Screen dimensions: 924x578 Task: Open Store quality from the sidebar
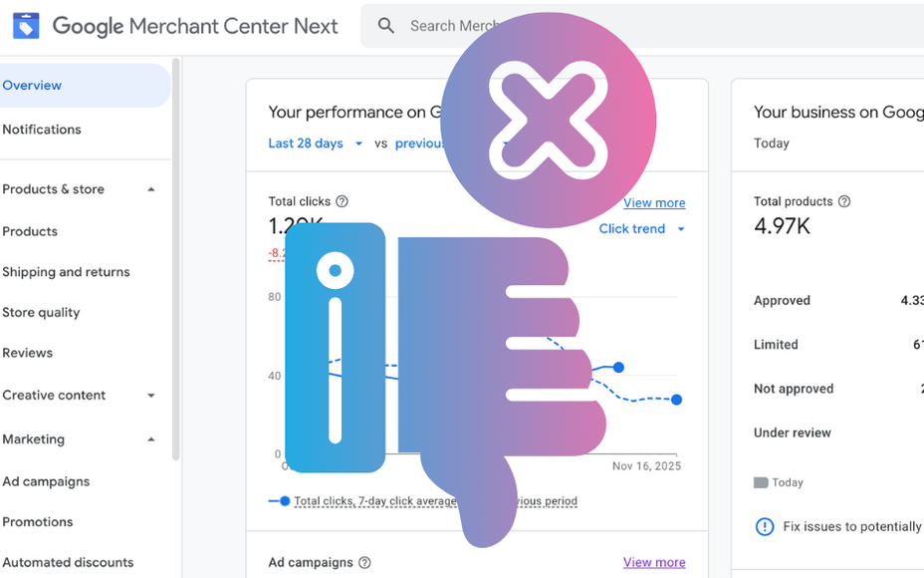[41, 312]
